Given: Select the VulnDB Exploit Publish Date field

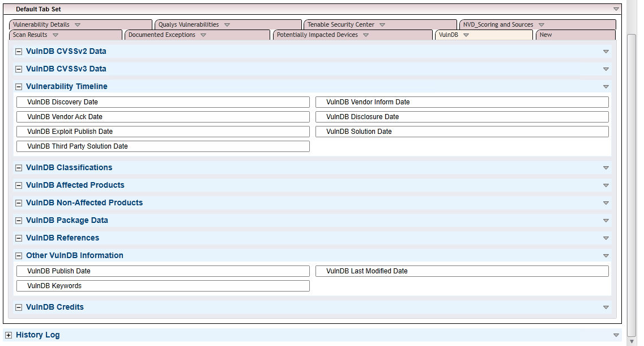Looking at the screenshot, I should click(x=163, y=132).
